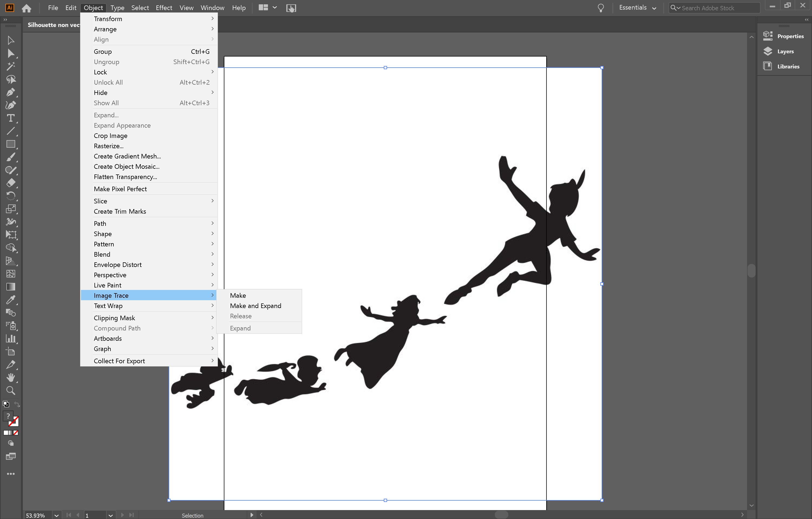
Task: Open the zoom level dropdown
Action: coord(56,515)
